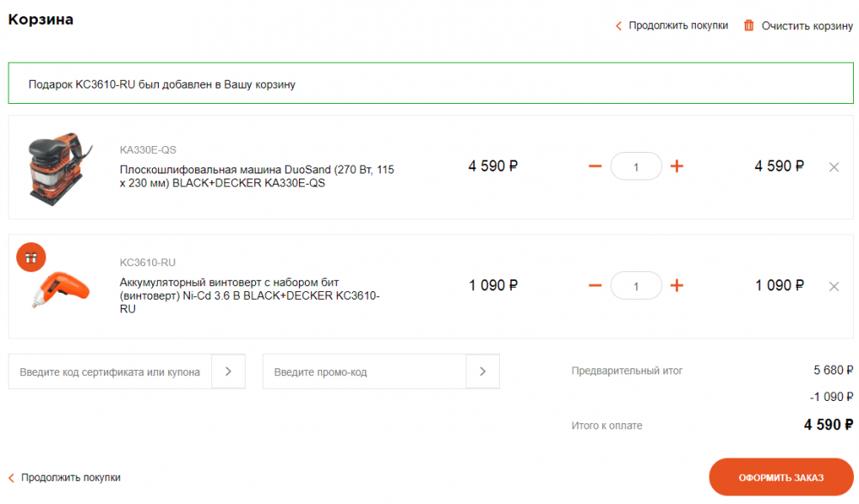Decrease quantity of KC3610-RU screwdriver
The width and height of the screenshot is (859, 504).
click(x=595, y=285)
